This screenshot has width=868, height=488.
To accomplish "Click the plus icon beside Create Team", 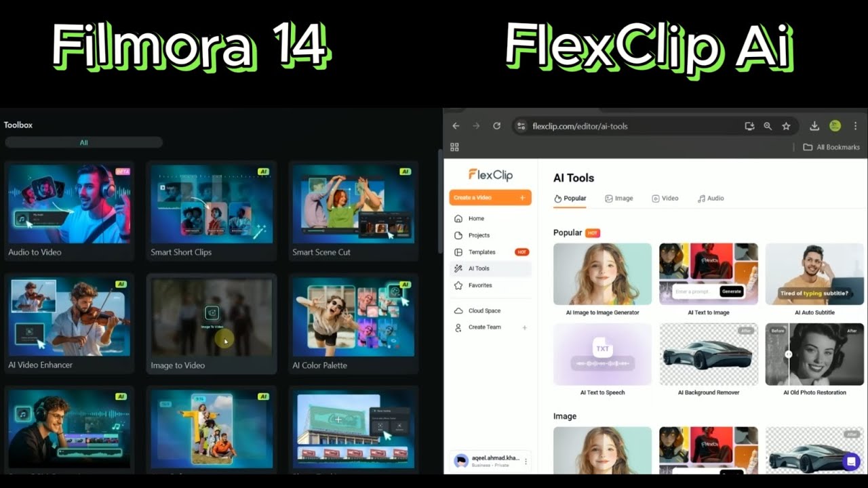I will click(x=524, y=327).
